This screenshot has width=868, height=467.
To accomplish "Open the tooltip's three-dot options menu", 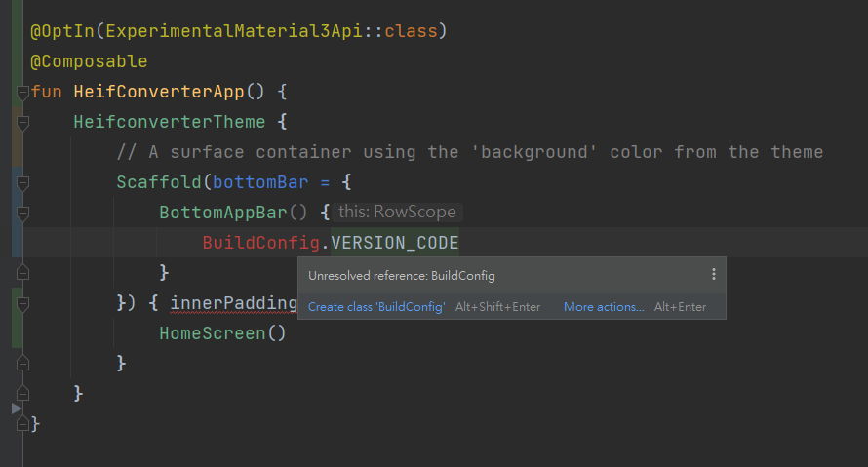I will tap(714, 274).
